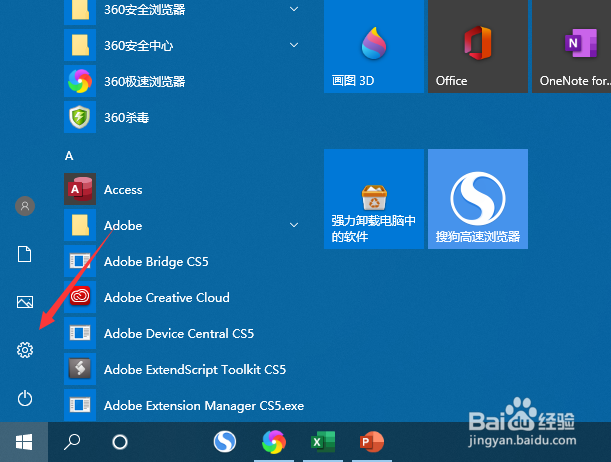Open 360安全中心 folder icon
Viewport: 611px width, 462px height.
tap(80, 45)
